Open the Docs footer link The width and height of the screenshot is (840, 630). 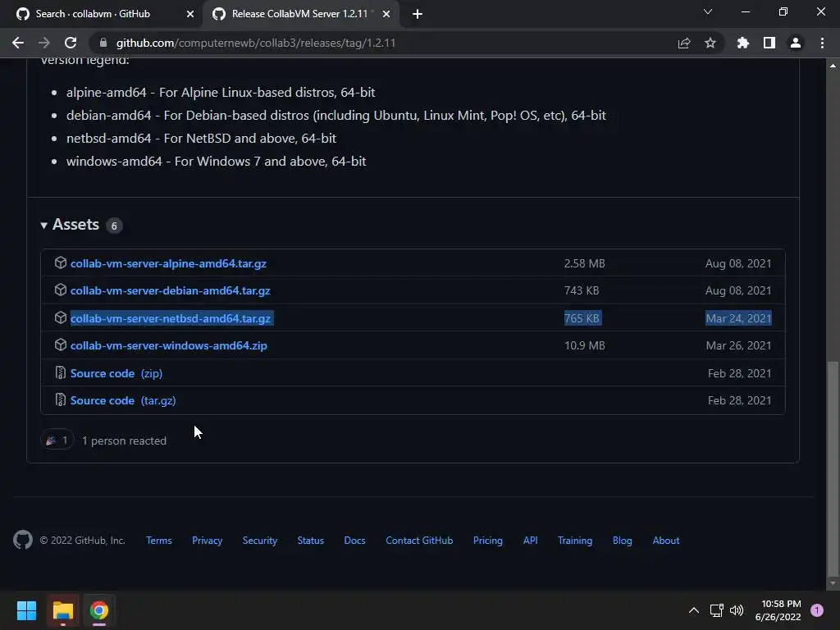(354, 541)
